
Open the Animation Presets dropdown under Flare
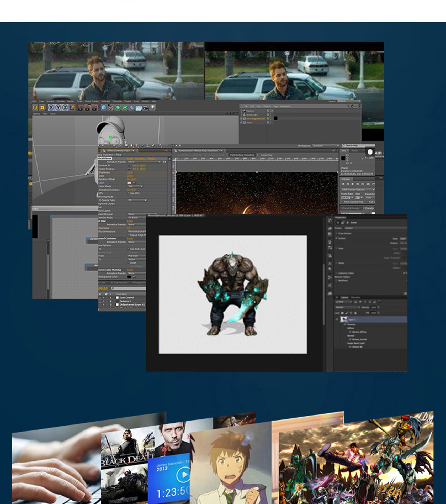(x=144, y=162)
